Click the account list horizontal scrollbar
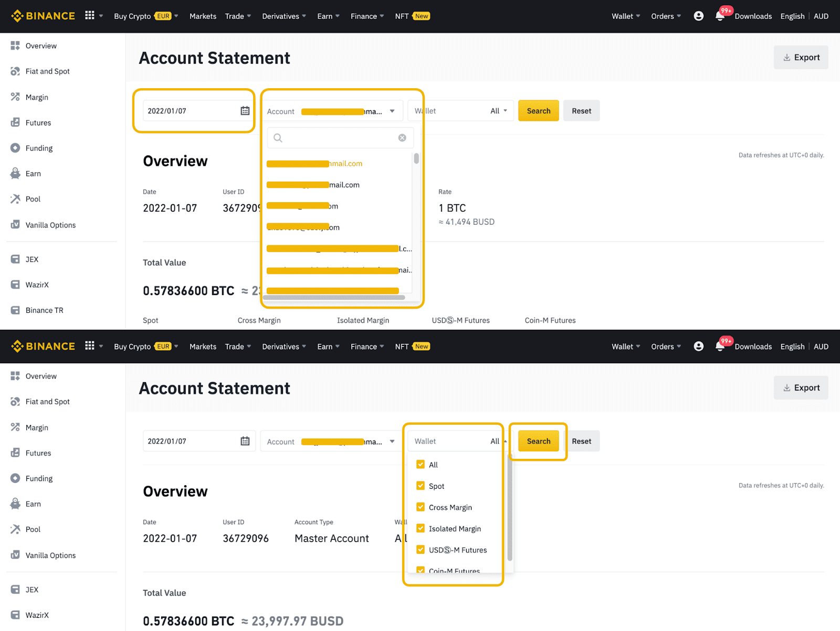 click(334, 297)
